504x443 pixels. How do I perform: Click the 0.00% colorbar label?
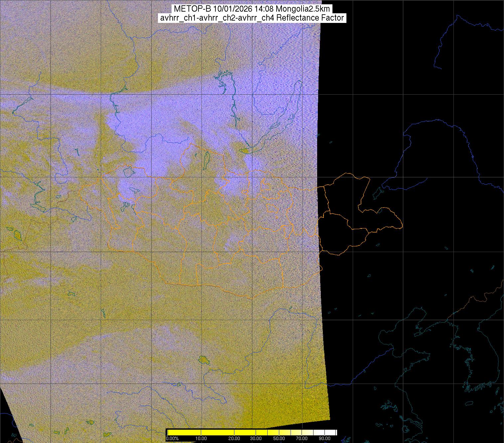pos(172,438)
